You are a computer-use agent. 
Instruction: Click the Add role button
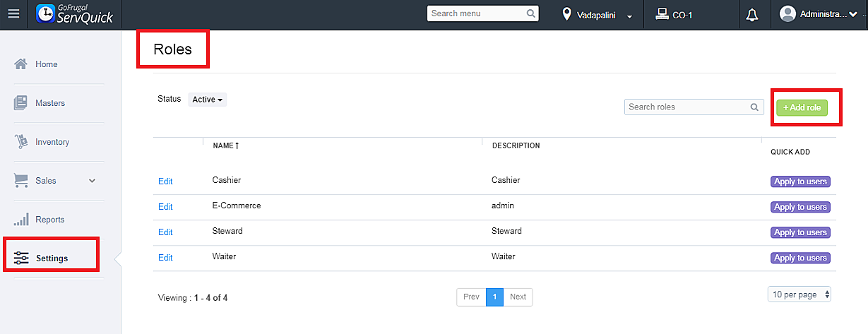tap(802, 107)
